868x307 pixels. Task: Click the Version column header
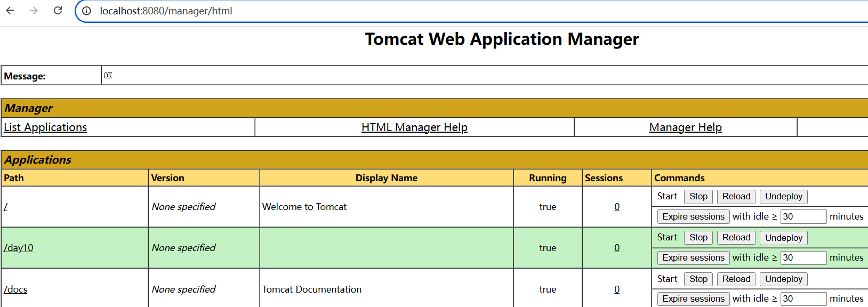click(167, 178)
